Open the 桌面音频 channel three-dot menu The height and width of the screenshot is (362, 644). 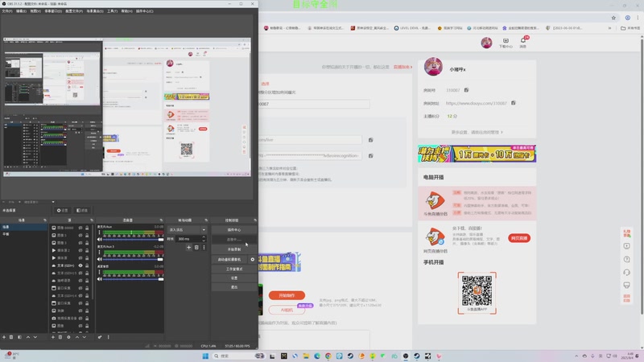coord(99,272)
